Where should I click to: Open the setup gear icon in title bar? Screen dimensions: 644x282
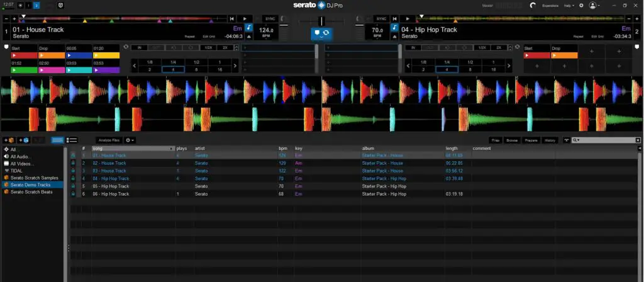pyautogui.click(x=581, y=6)
